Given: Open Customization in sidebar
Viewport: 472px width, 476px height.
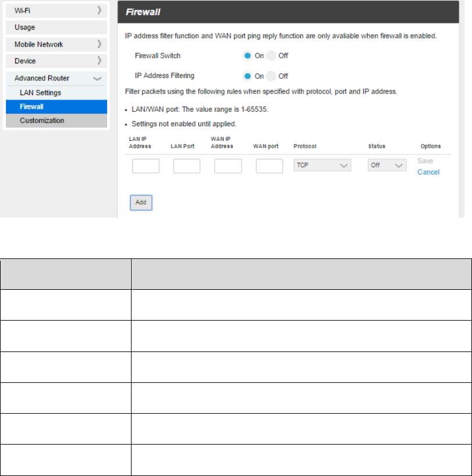Looking at the screenshot, I should click(42, 120).
